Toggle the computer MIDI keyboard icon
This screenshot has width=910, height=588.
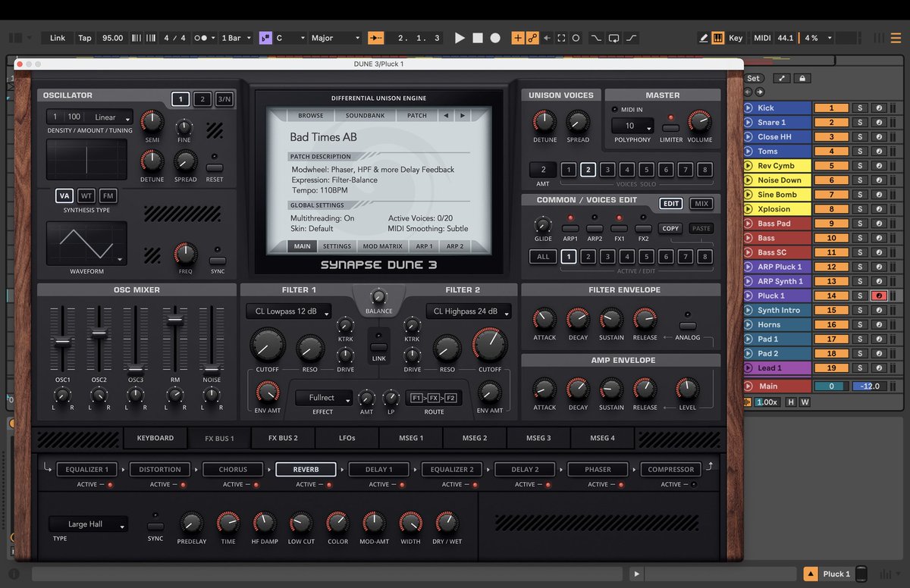pyautogui.click(x=718, y=38)
